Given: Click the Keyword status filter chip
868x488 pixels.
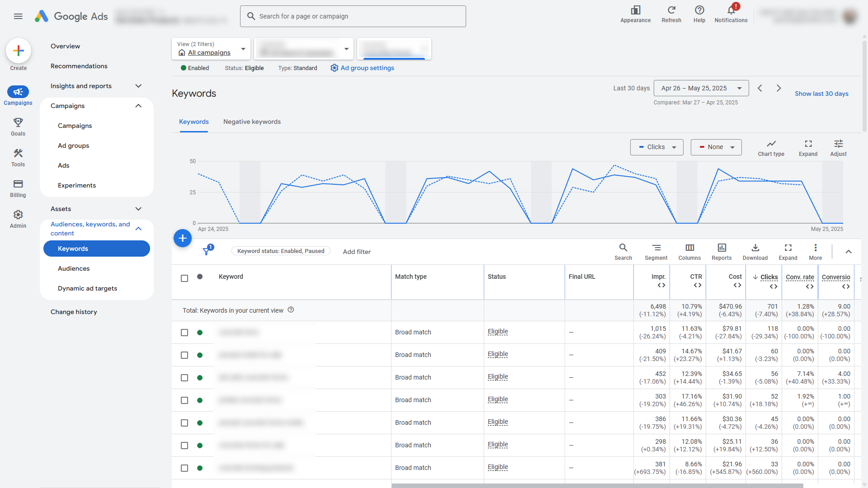Looking at the screenshot, I should click(281, 251).
